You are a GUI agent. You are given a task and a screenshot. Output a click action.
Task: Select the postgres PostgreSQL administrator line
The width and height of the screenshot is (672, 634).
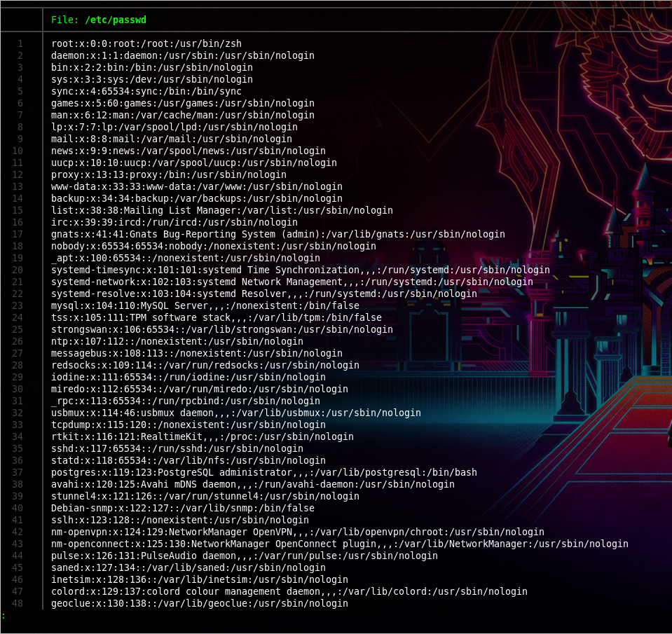pos(263,472)
